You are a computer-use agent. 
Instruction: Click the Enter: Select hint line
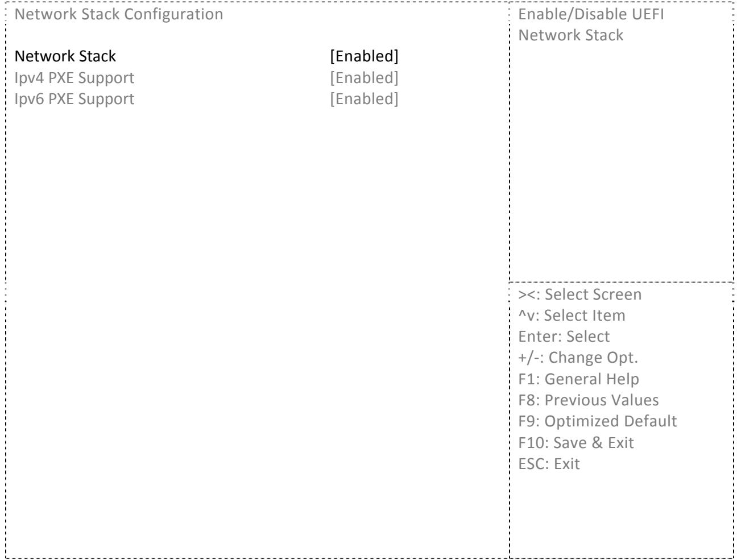click(564, 337)
